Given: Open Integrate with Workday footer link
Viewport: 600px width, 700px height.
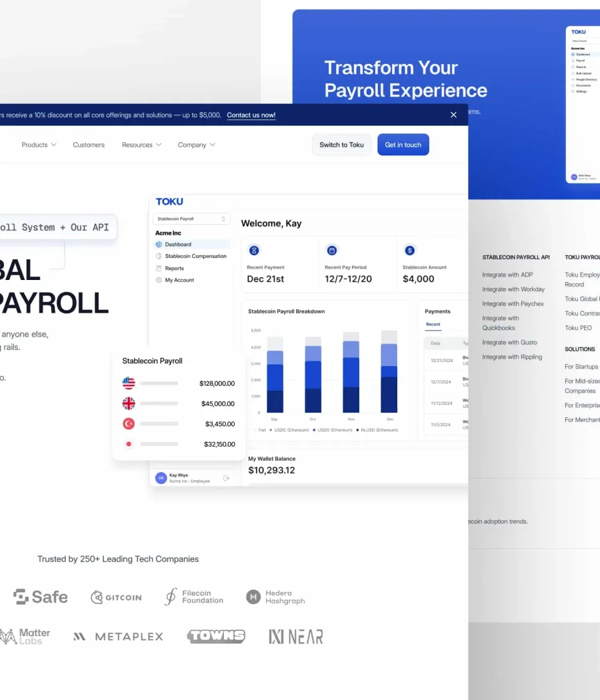Looking at the screenshot, I should point(513,289).
